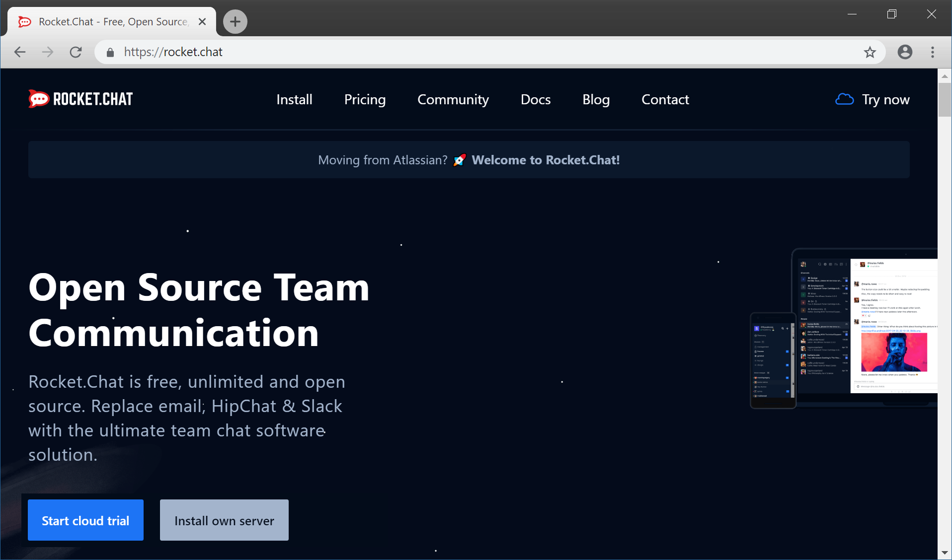This screenshot has width=952, height=560.
Task: Close the Rocket.Chat browser tab
Action: (x=202, y=22)
